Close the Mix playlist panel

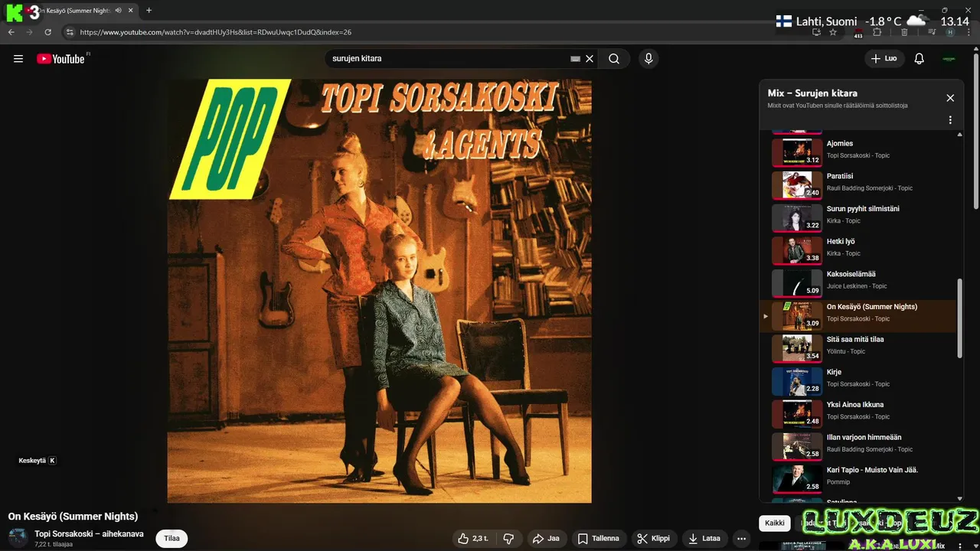[x=950, y=98]
